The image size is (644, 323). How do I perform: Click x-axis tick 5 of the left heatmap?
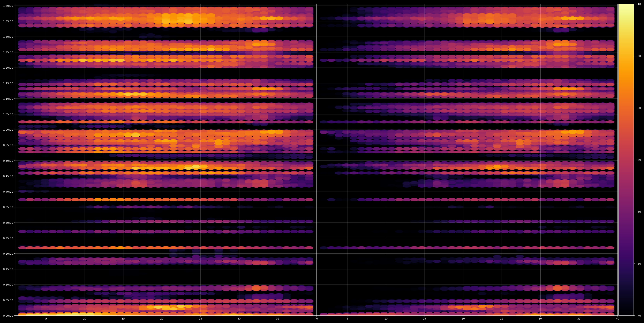point(46,319)
